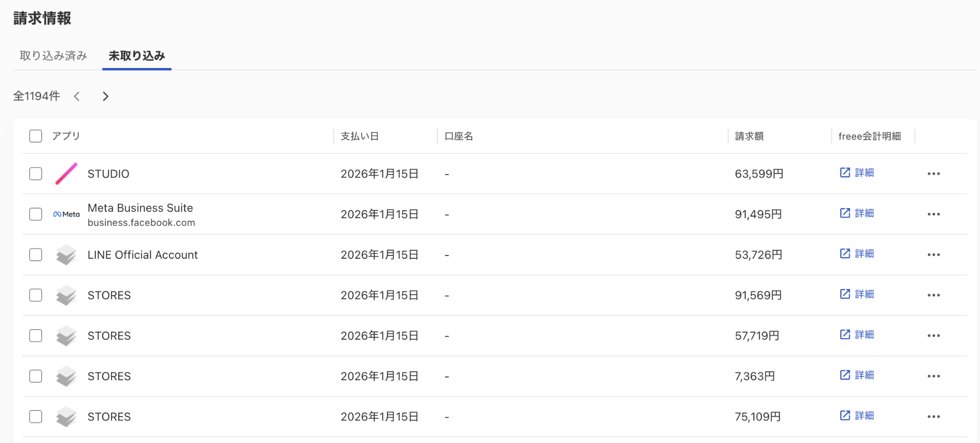This screenshot has width=980, height=443.
Task: Click the LINE Official Account placeholder icon
Action: pos(66,255)
